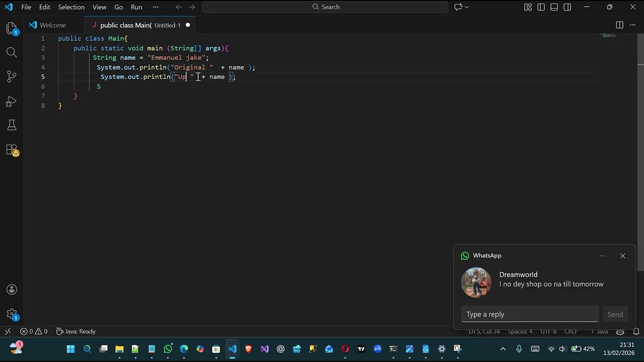Click the VS Code logo in title bar
Image resolution: width=644 pixels, height=362 pixels.
pos(9,7)
